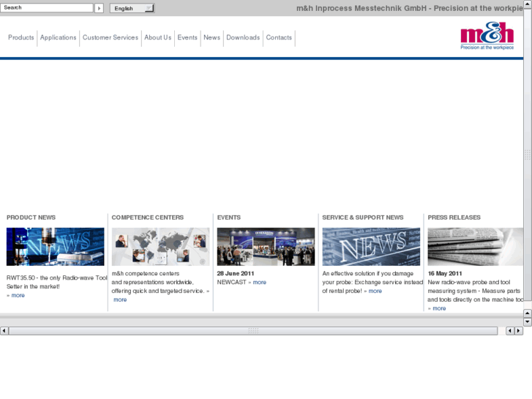Open the Customer Services menu
The image size is (532, 399).
[x=110, y=37]
